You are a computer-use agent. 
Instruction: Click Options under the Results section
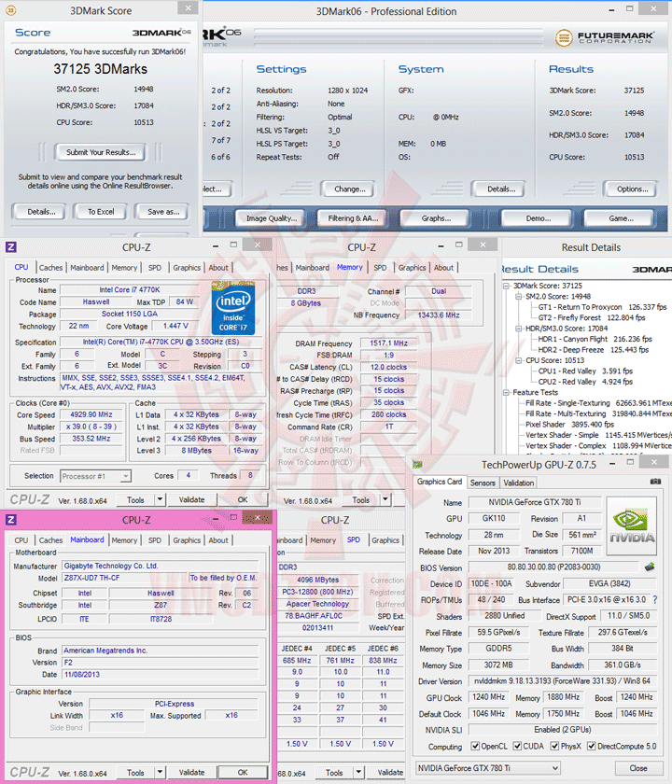(632, 189)
